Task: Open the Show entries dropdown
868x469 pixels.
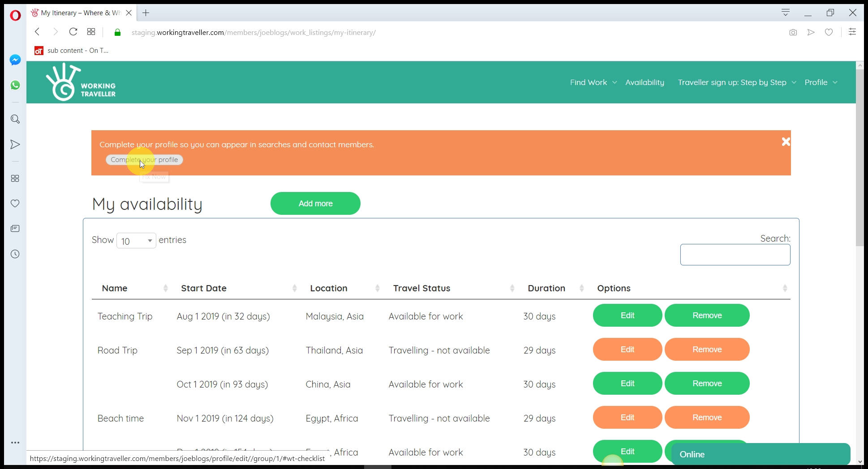Action: point(136,241)
